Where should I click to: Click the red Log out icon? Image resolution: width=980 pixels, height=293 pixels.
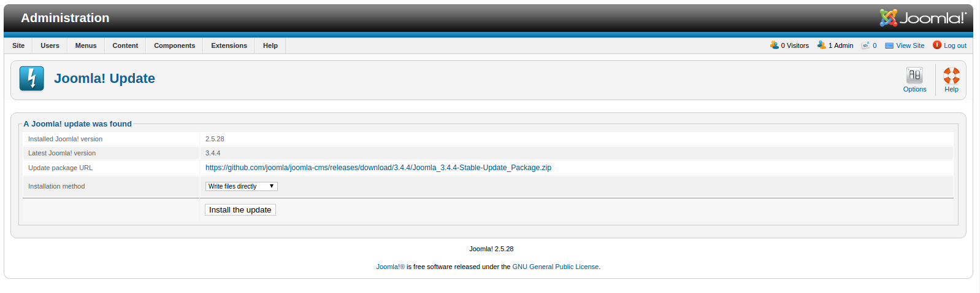click(x=937, y=45)
